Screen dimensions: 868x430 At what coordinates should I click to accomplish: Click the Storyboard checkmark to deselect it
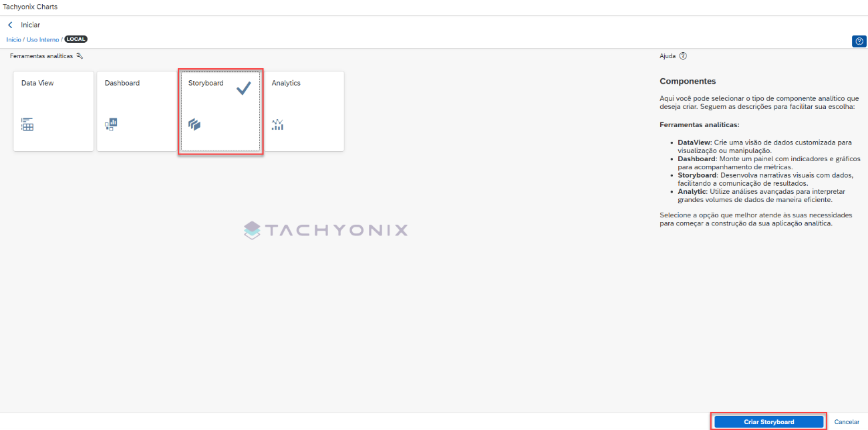tap(243, 88)
